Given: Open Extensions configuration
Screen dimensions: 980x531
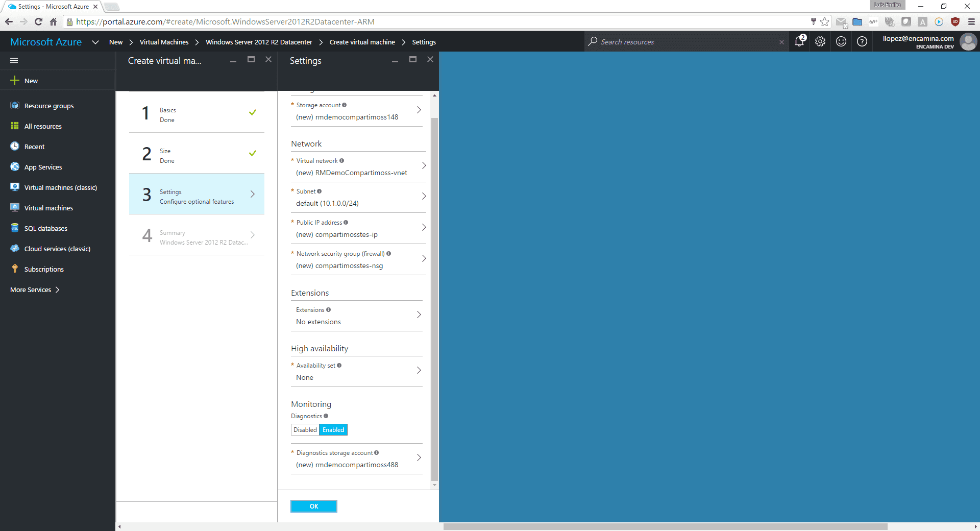Looking at the screenshot, I should tap(357, 316).
